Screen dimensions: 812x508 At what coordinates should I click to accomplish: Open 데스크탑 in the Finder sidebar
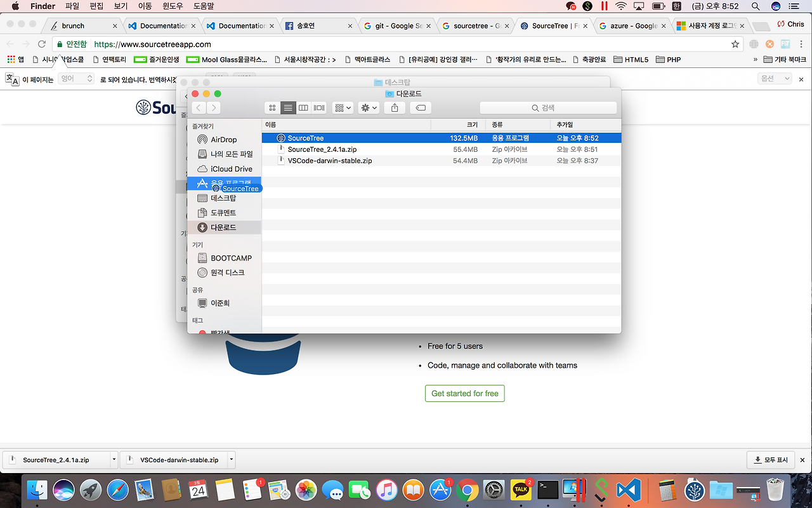pos(224,198)
